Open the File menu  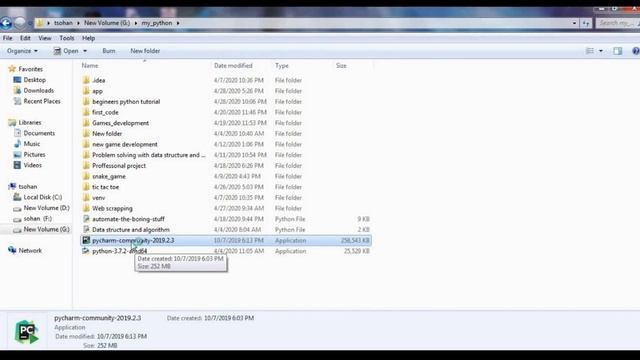[x=7, y=38]
